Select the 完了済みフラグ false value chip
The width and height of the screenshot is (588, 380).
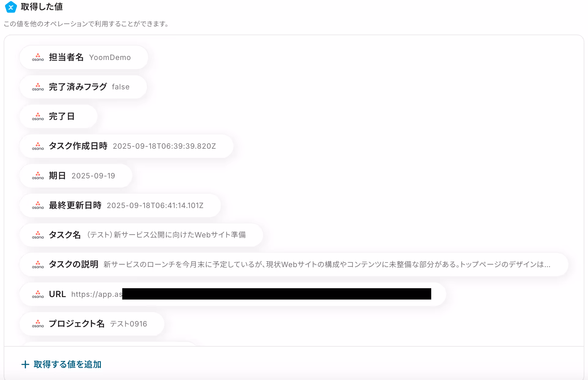pos(83,87)
